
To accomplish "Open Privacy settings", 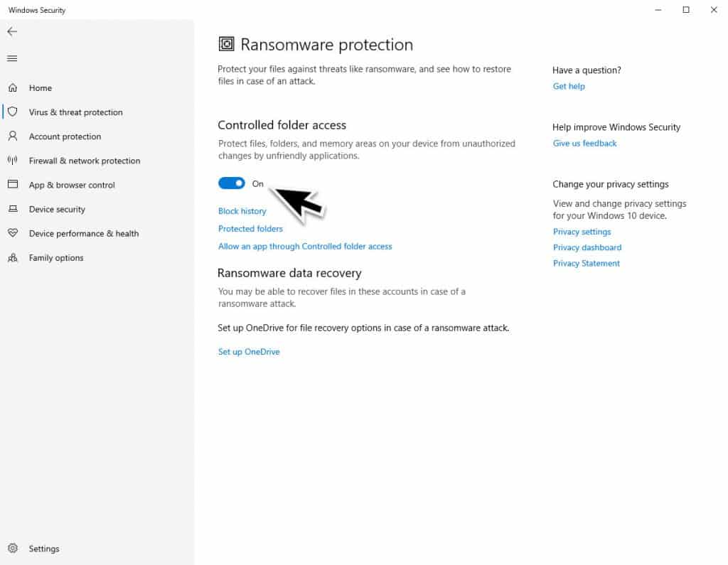I will coord(582,231).
